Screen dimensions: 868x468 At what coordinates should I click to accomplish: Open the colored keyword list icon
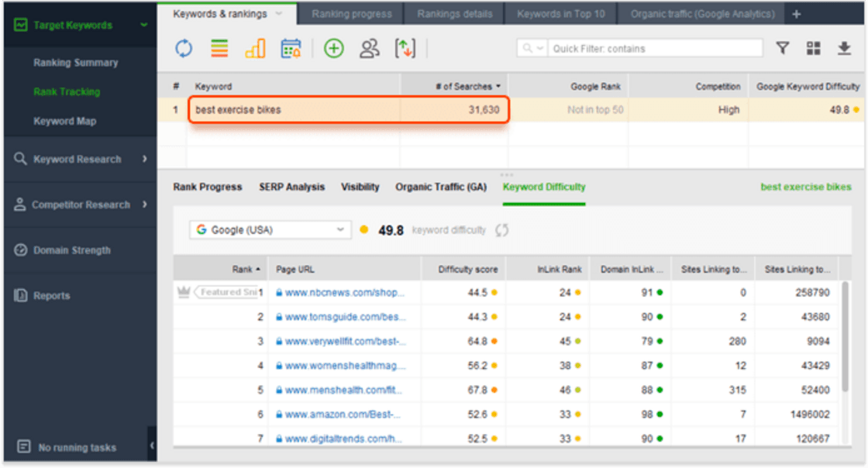(219, 48)
